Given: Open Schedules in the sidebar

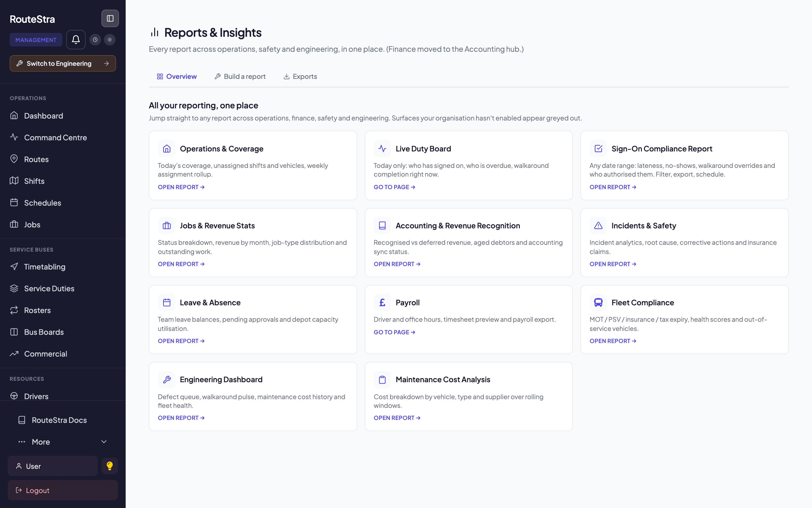Looking at the screenshot, I should coord(63,203).
